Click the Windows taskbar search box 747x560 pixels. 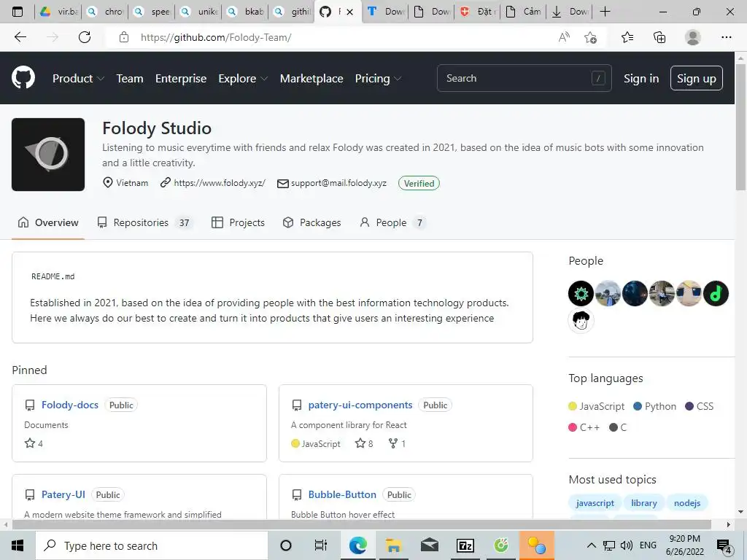(x=152, y=545)
